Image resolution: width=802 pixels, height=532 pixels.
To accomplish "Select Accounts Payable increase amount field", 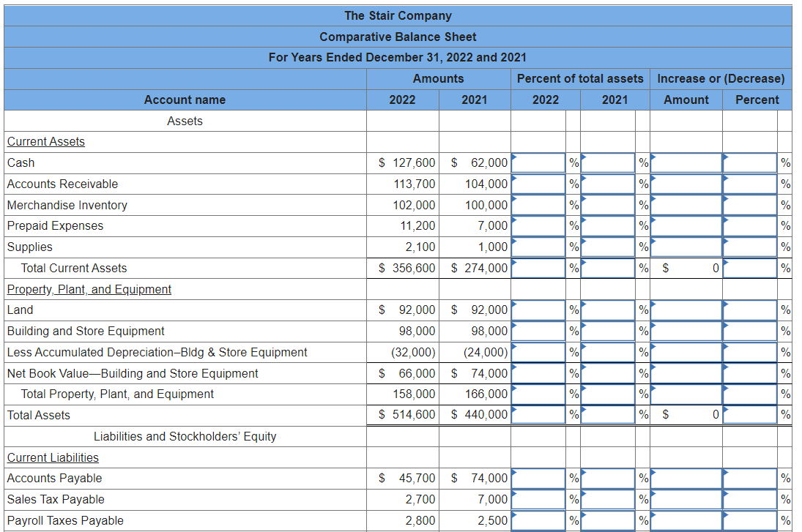I will pos(686,479).
